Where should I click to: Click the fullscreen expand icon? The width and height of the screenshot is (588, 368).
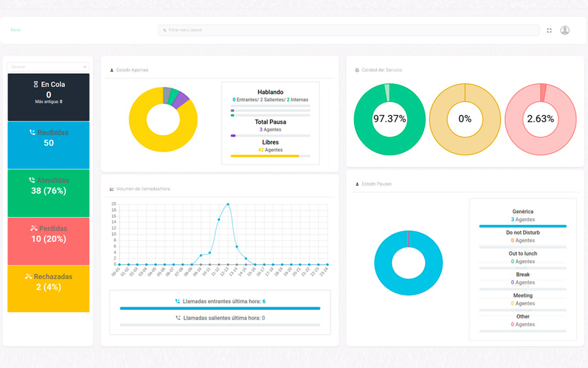pyautogui.click(x=549, y=30)
